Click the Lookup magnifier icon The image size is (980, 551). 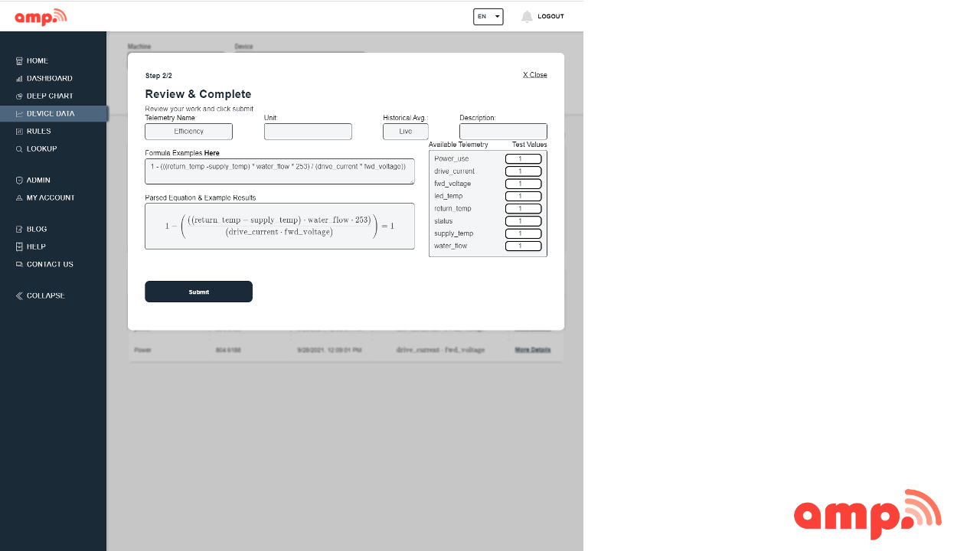[x=19, y=149]
